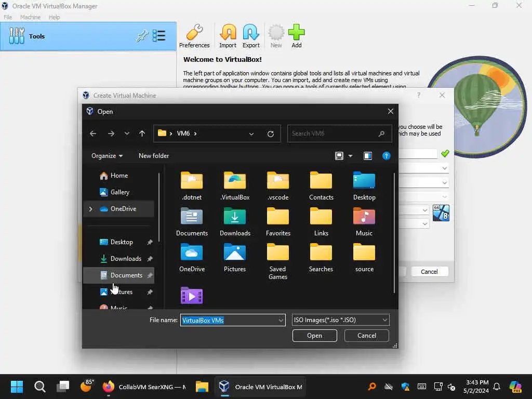The width and height of the screenshot is (532, 399).
Task: Open the ISO Images file type dropdown
Action: (x=341, y=320)
